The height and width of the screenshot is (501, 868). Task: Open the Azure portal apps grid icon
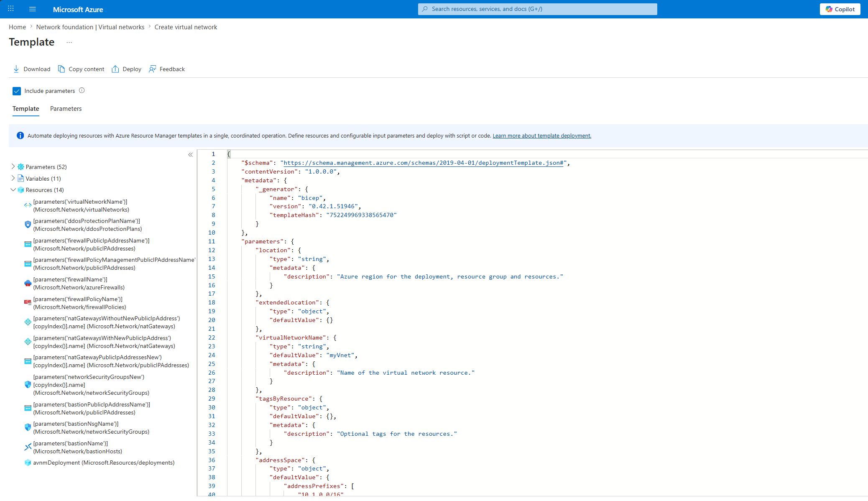[11, 9]
